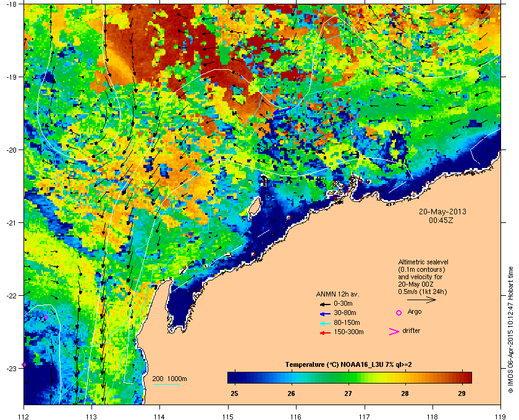
Task: Click the 25 degree dark blue colorbar end
Action: click(x=235, y=377)
